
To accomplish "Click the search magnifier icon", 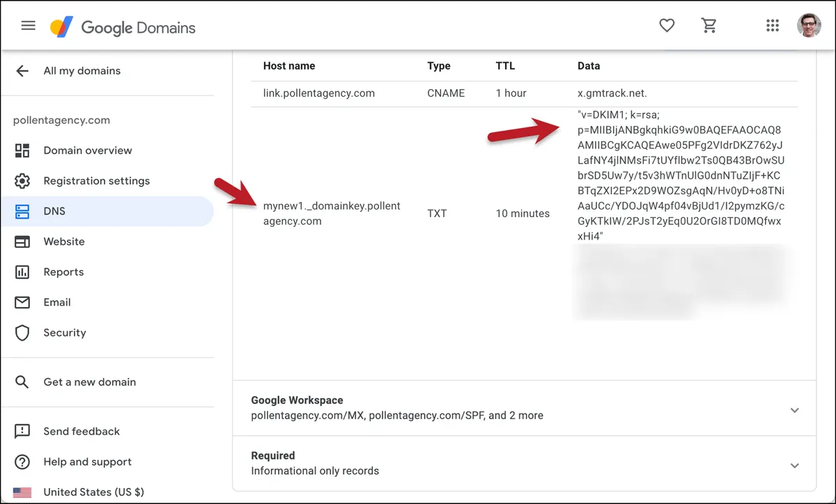I will [22, 382].
